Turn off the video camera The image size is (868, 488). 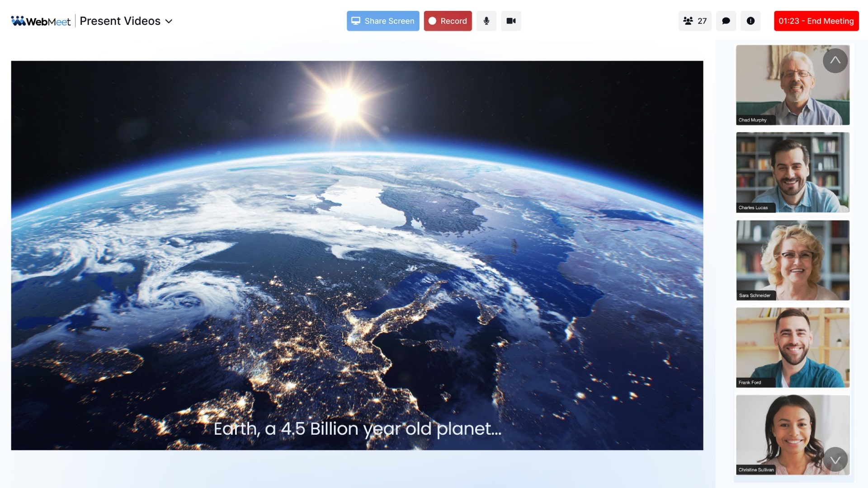pos(511,21)
